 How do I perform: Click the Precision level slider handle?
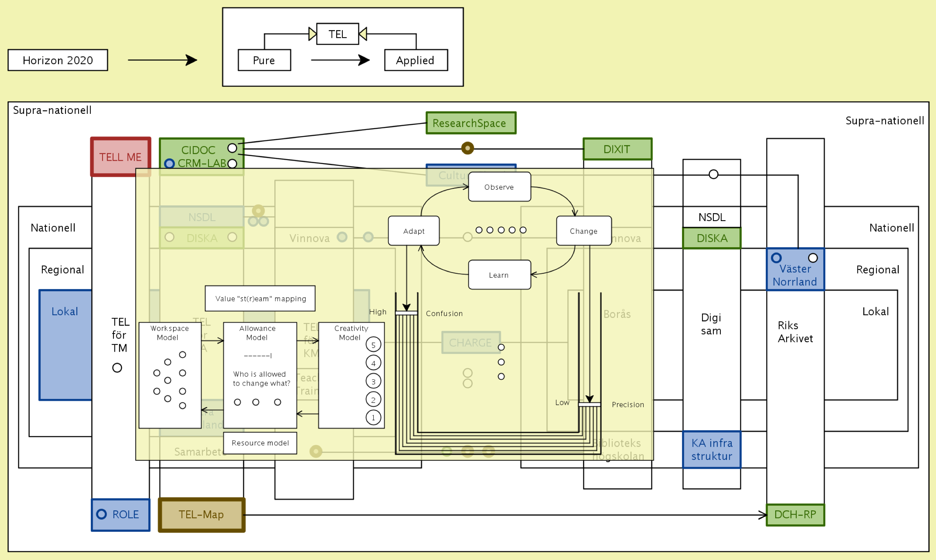589,404
